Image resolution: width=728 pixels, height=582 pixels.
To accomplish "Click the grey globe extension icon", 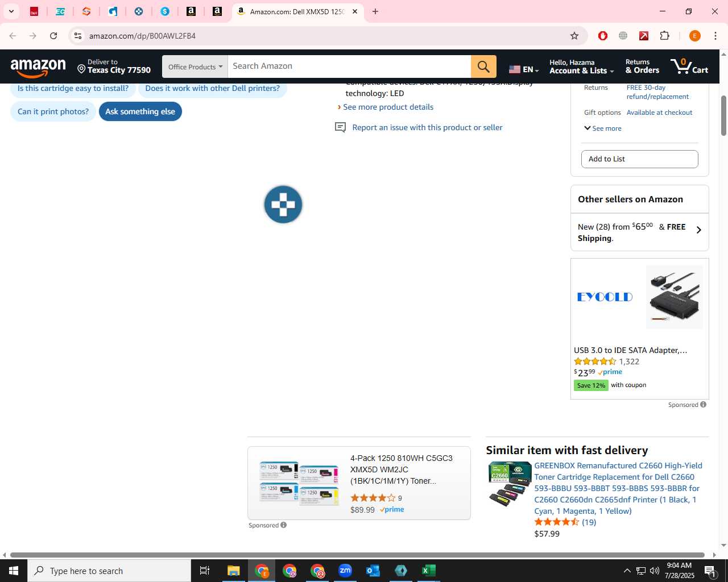I will click(x=623, y=36).
